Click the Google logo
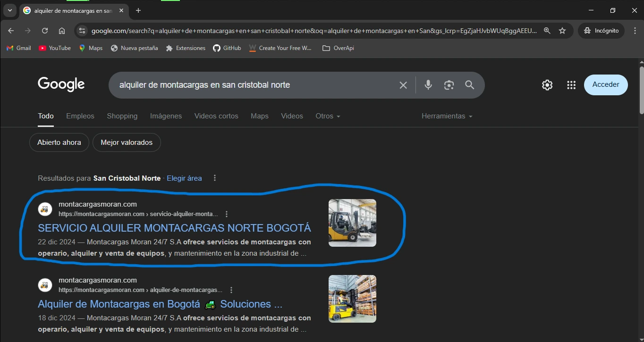The image size is (644, 342). [x=61, y=84]
